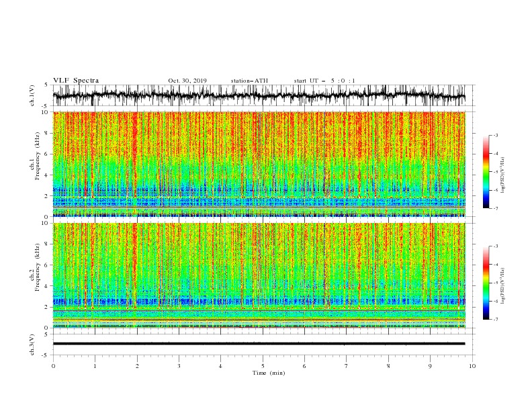Click the "-4" tick on ch.2 colorbar

tap(496, 265)
